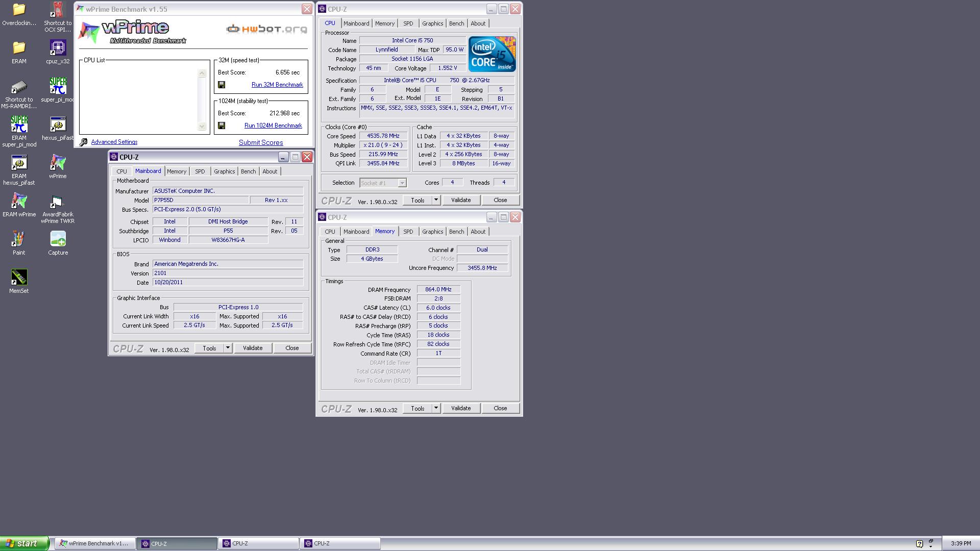Click the Core Speed 4535.78 MHz value
980x551 pixels.
(383, 136)
